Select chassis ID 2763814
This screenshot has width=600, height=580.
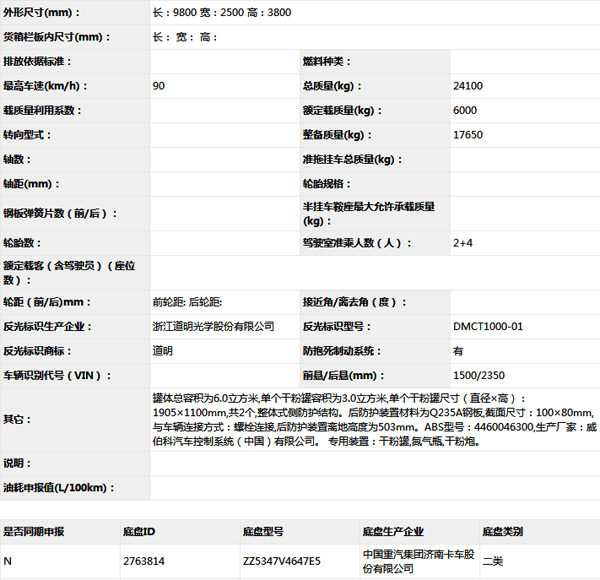tap(145, 561)
